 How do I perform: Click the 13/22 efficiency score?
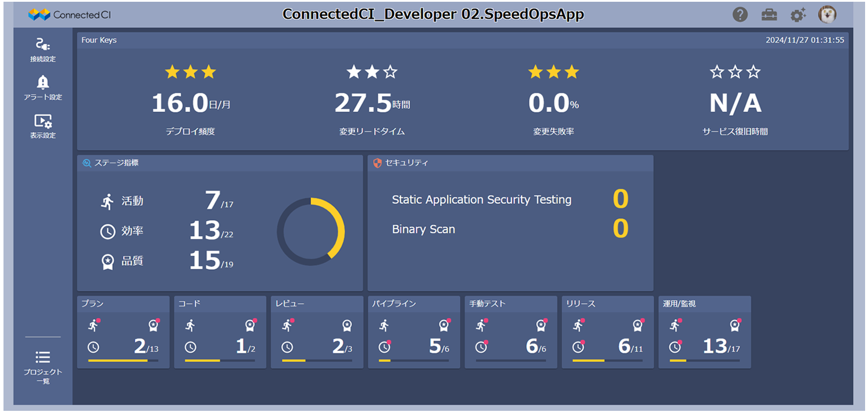click(211, 231)
